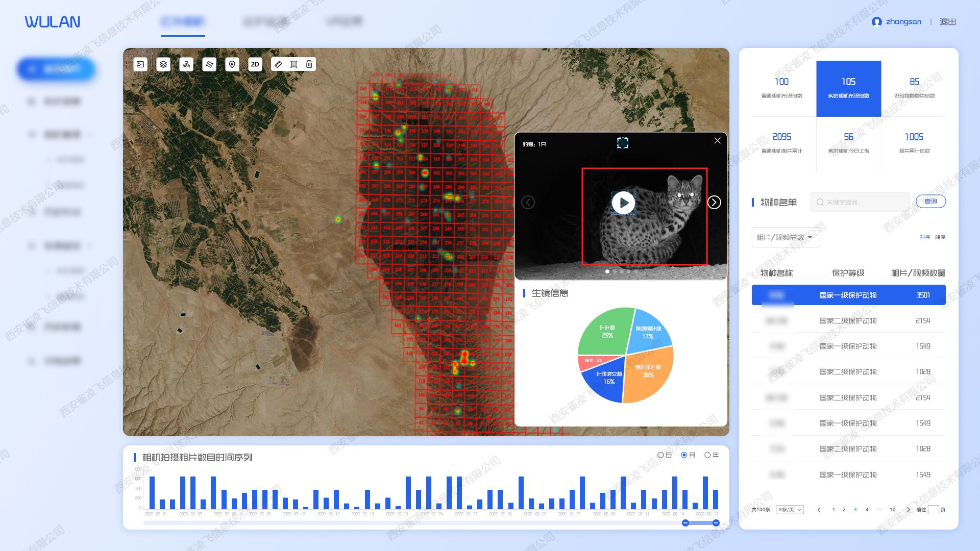Click the location pin marker tool
This screenshot has width=980, height=551.
(x=232, y=64)
